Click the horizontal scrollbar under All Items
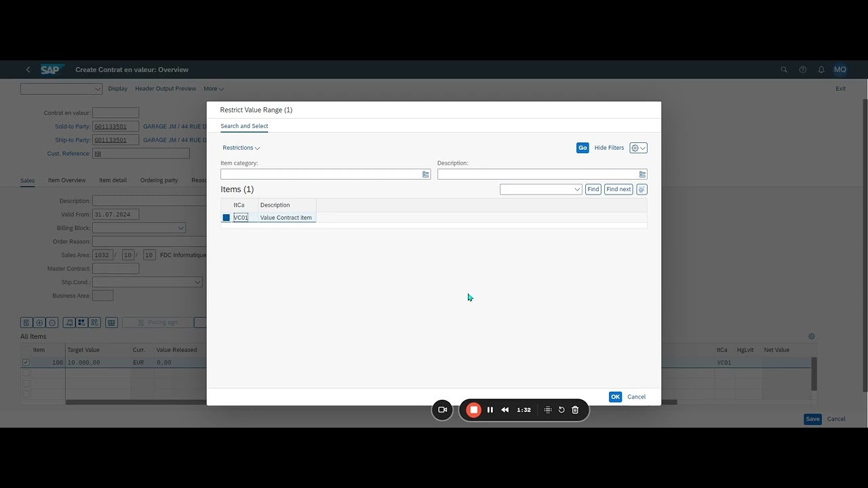 point(136,403)
